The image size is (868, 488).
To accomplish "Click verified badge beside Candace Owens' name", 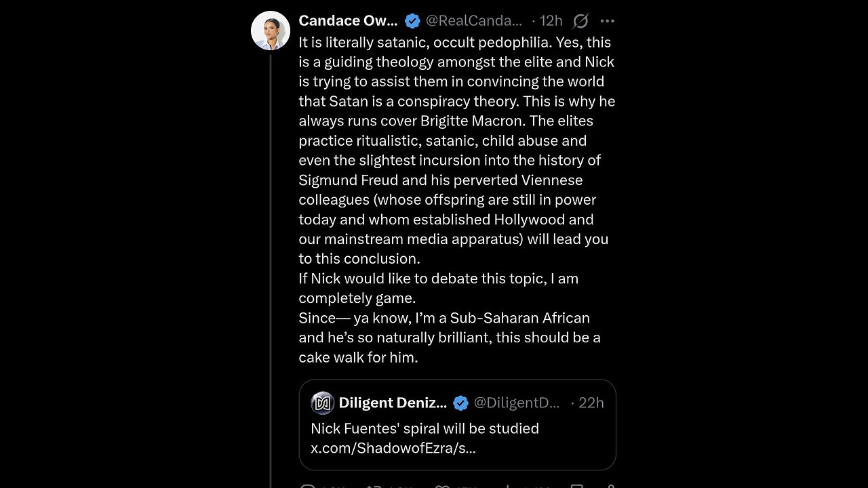I will [412, 21].
